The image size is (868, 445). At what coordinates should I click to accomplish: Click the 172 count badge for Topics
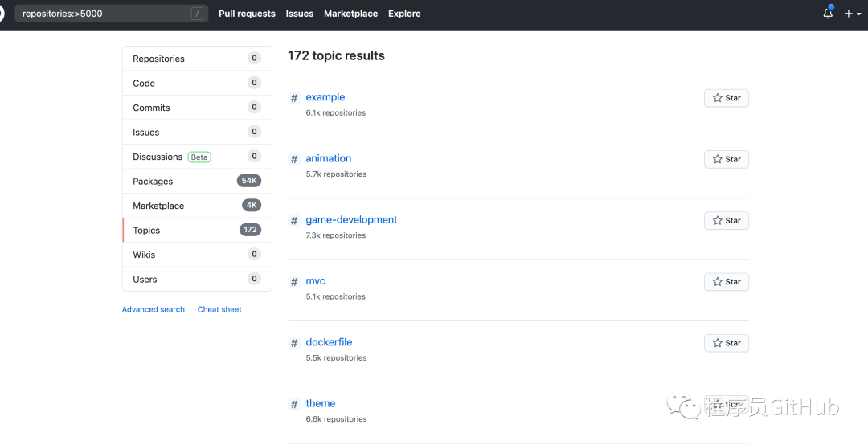[250, 230]
